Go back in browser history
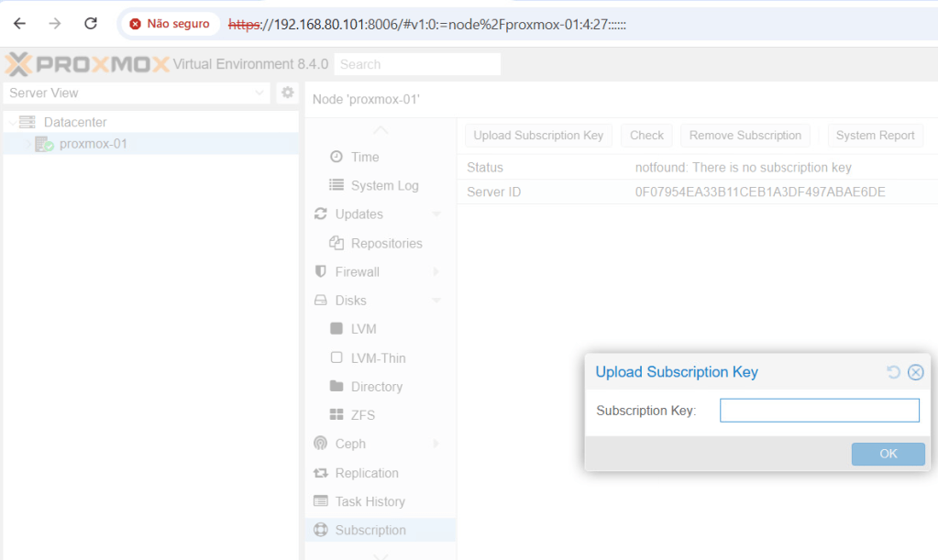The image size is (938, 560). tap(19, 24)
